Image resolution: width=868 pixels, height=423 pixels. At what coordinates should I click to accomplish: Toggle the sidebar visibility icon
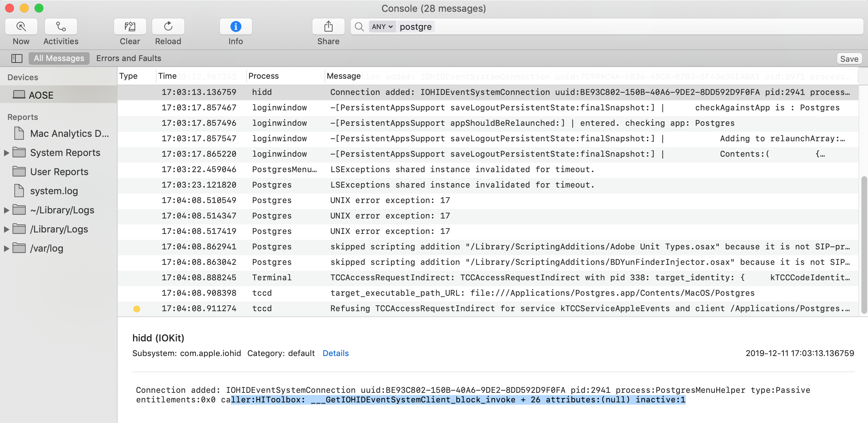[16, 58]
